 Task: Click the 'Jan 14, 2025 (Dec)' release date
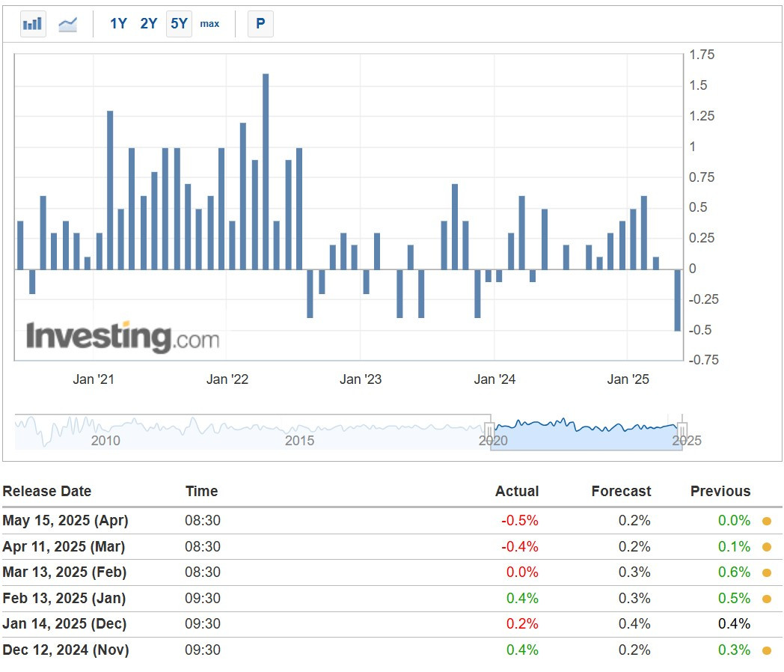click(x=64, y=623)
